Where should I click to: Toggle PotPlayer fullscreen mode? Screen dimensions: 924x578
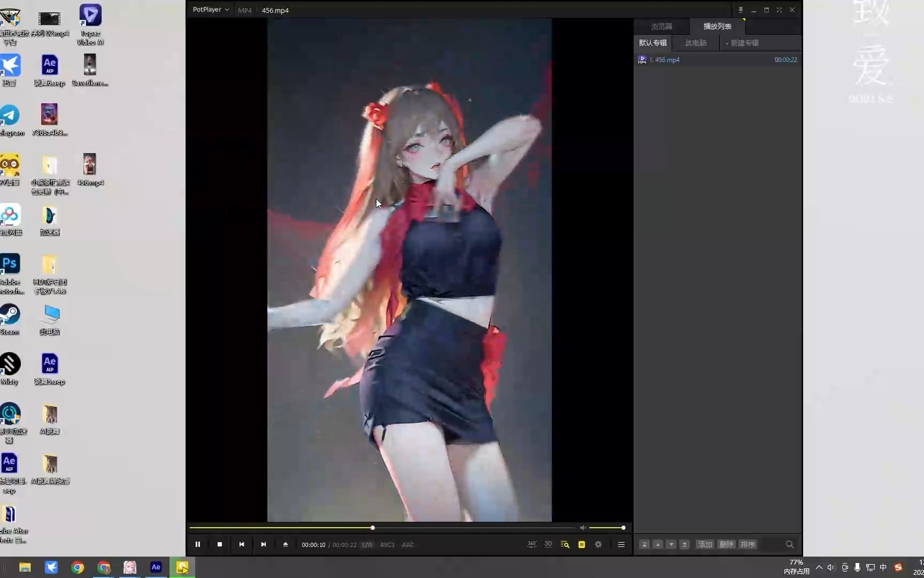coord(779,10)
